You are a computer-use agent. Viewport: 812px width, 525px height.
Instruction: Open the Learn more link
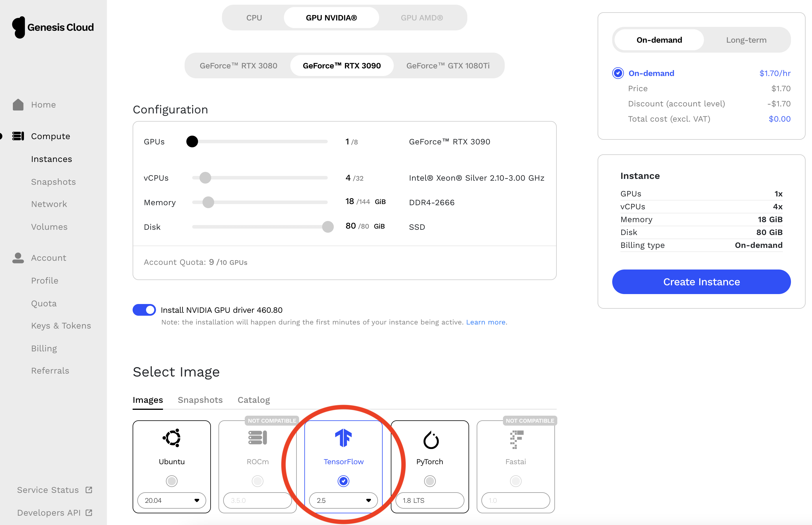point(486,322)
